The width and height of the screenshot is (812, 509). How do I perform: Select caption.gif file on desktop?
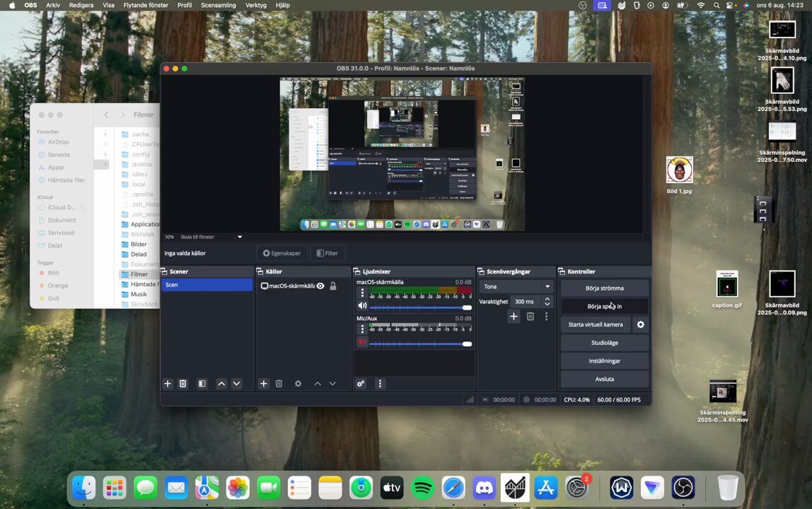727,289
